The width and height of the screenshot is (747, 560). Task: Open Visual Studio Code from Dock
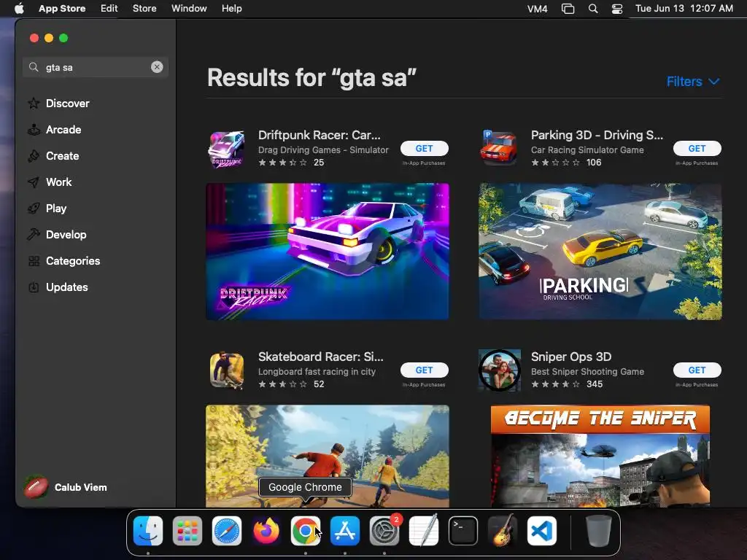(x=542, y=531)
